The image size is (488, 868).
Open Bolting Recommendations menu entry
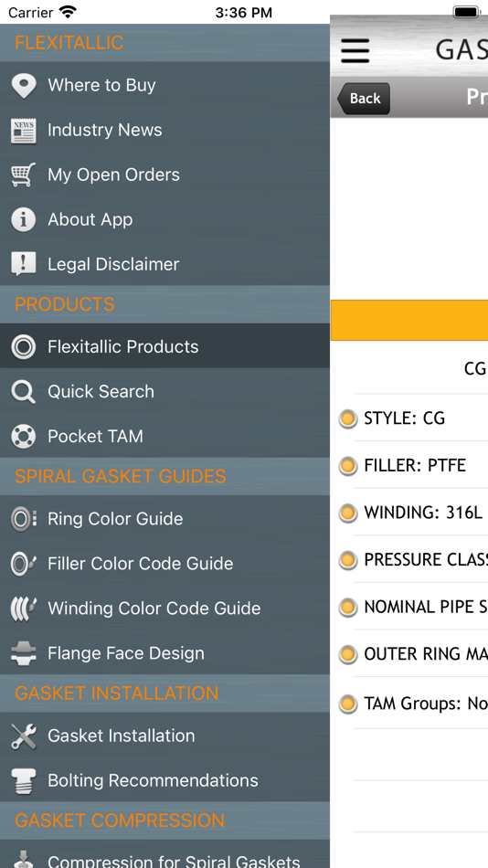[164, 780]
